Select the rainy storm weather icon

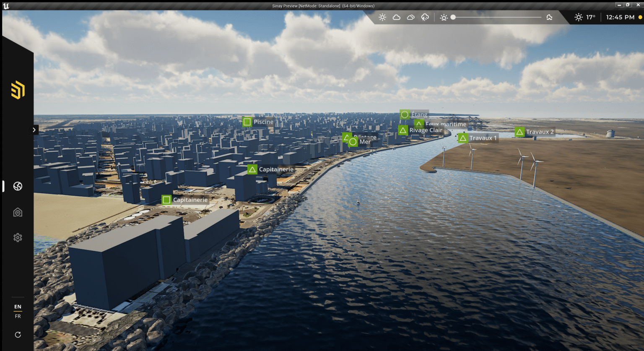[x=425, y=17]
